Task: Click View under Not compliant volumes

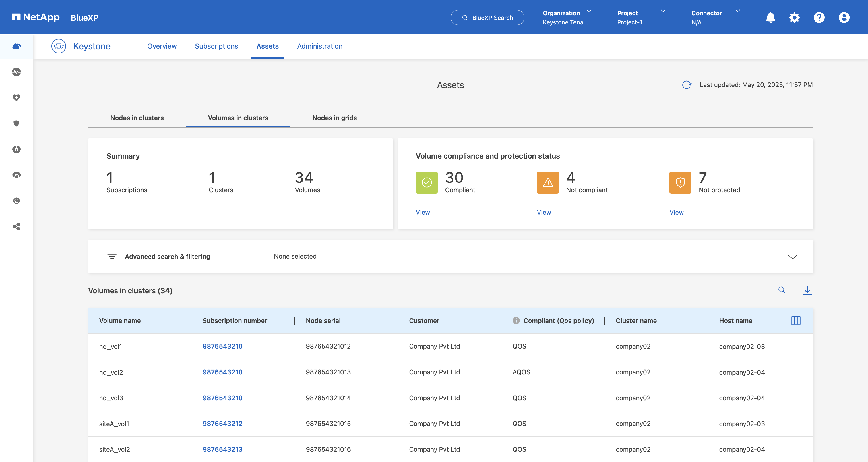Action: pos(544,212)
